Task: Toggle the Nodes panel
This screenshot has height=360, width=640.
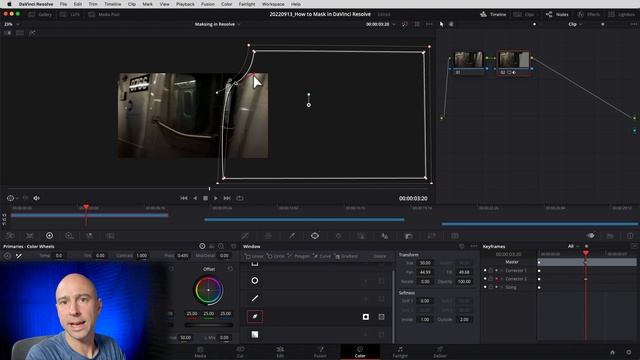Action: coord(557,14)
